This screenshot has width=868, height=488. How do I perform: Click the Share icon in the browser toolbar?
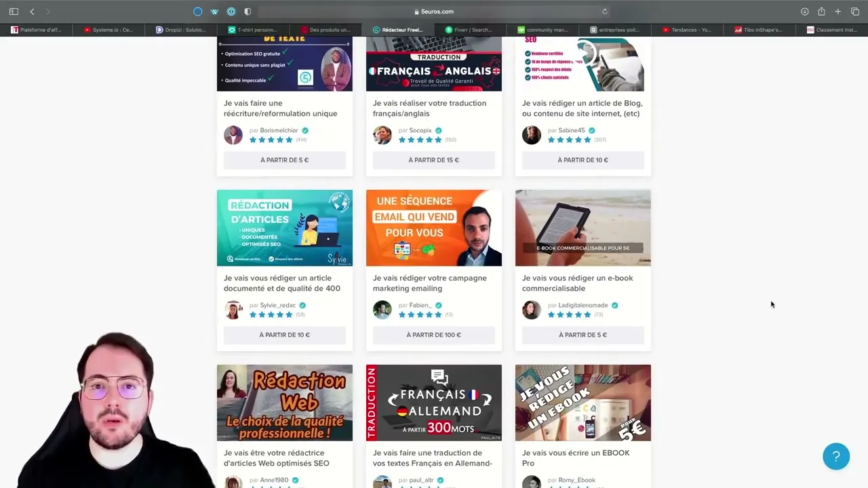click(x=821, y=11)
